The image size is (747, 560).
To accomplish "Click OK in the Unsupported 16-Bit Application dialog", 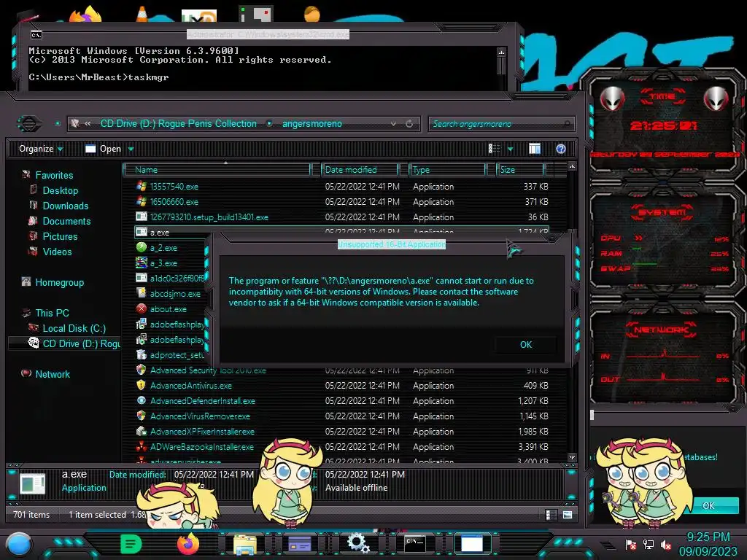I will coord(525,345).
